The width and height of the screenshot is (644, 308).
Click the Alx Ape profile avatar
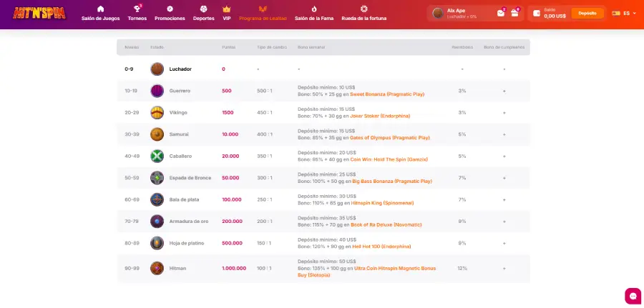[x=438, y=13]
